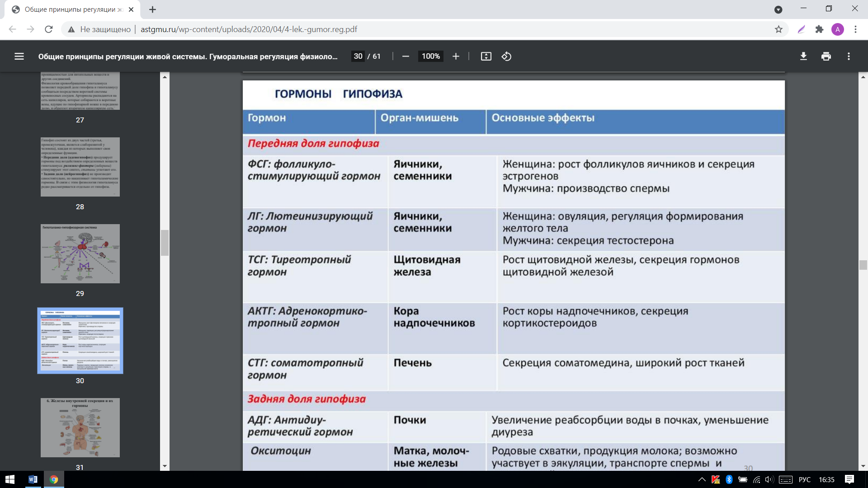Open page 27 thumbnail
Screen dimensions: 868x488
(80, 91)
